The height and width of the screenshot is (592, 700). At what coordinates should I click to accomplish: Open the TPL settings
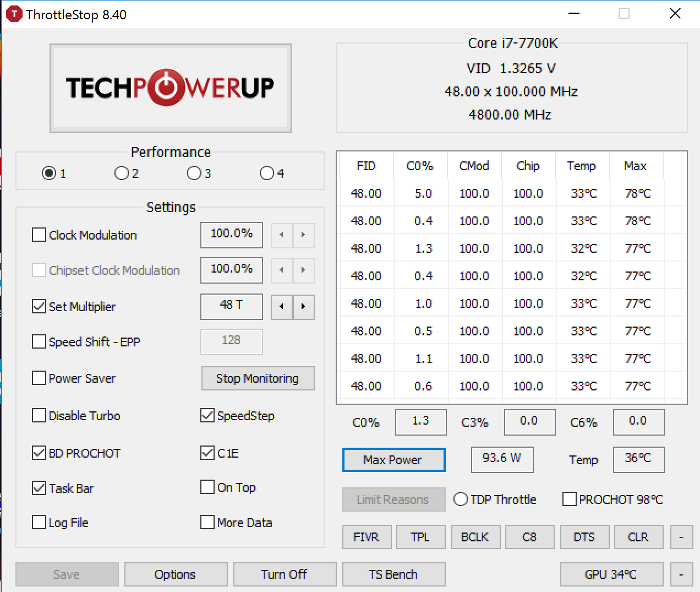pyautogui.click(x=420, y=537)
